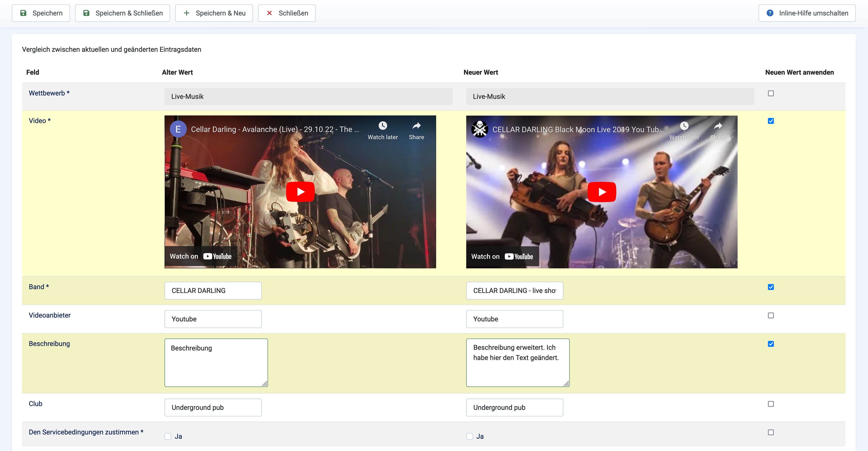
Task: Click Speichern & Neu button
Action: pos(214,13)
